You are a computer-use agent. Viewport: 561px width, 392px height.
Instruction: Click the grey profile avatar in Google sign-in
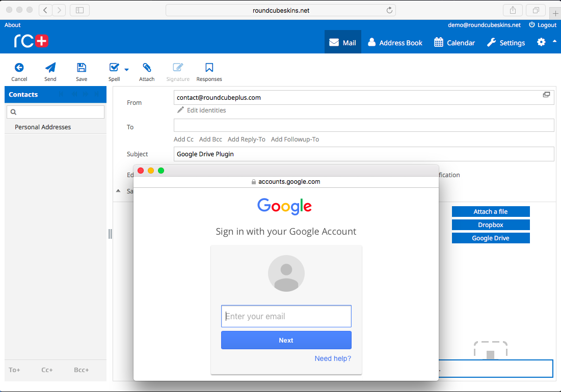(x=286, y=273)
